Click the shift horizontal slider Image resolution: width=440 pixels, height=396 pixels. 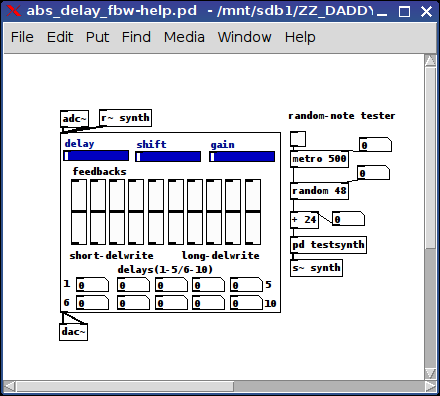[168, 156]
